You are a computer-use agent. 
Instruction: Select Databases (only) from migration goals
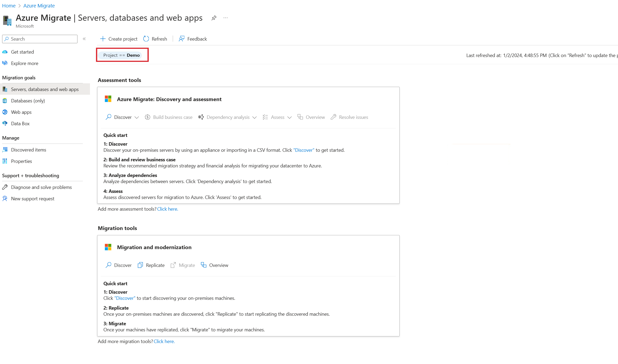27,101
